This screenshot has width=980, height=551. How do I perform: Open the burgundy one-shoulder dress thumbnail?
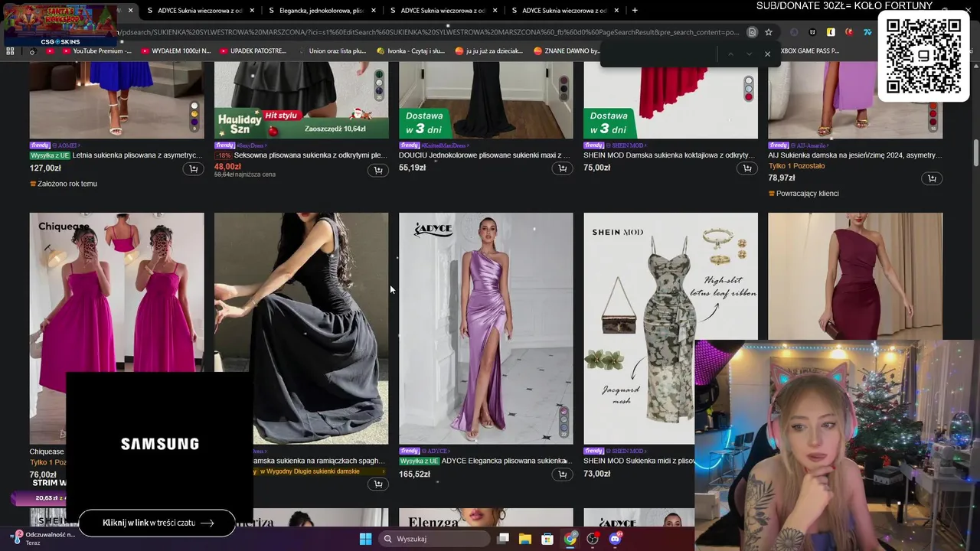(x=855, y=276)
